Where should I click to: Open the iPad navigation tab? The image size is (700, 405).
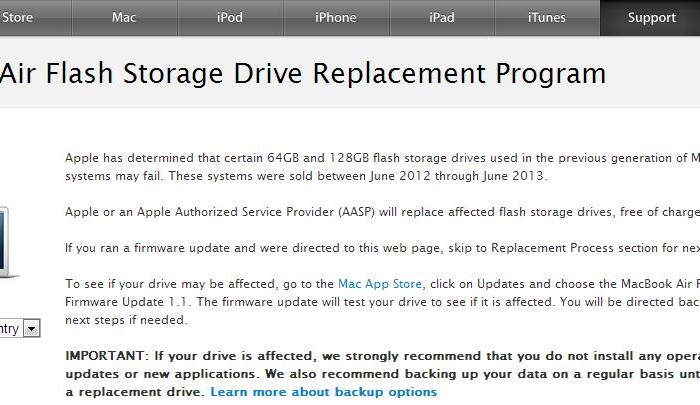pos(441,17)
